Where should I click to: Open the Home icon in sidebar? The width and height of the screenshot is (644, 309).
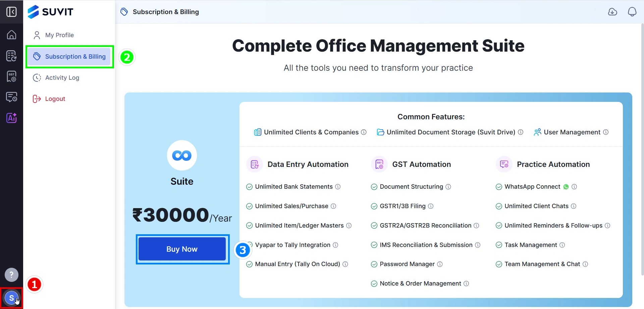pyautogui.click(x=11, y=35)
